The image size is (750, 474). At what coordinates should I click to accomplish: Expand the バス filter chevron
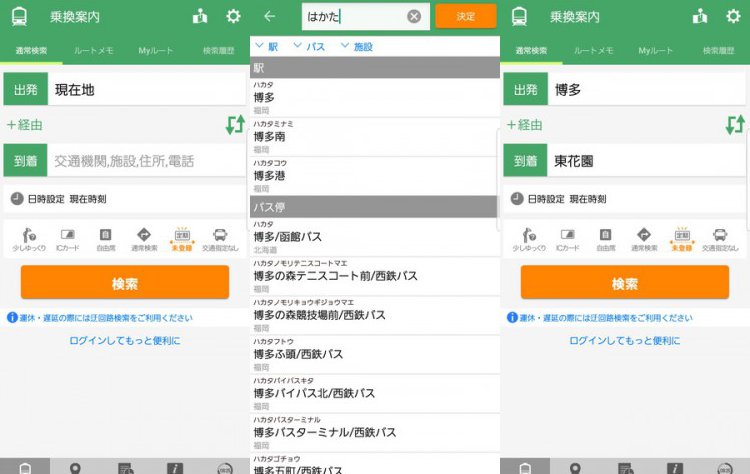tap(298, 46)
